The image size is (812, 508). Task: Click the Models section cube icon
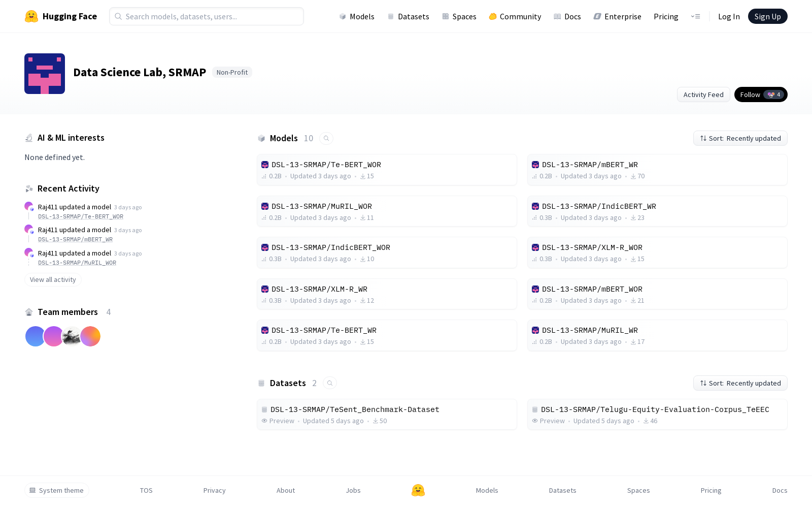click(x=261, y=138)
